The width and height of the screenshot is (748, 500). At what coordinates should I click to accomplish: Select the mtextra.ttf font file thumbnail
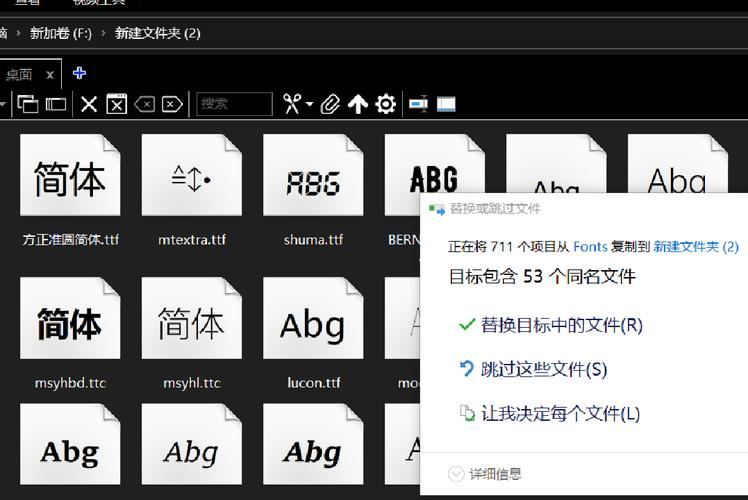pos(192,175)
